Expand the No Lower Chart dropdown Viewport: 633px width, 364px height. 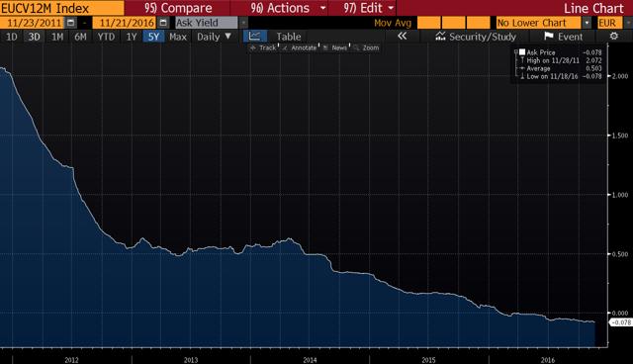[587, 23]
